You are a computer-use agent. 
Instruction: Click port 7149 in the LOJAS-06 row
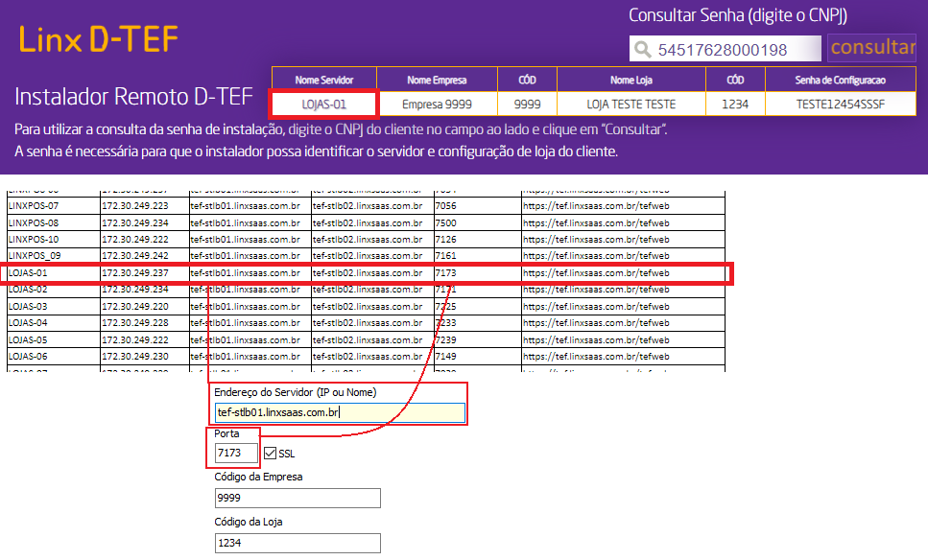[x=445, y=357]
